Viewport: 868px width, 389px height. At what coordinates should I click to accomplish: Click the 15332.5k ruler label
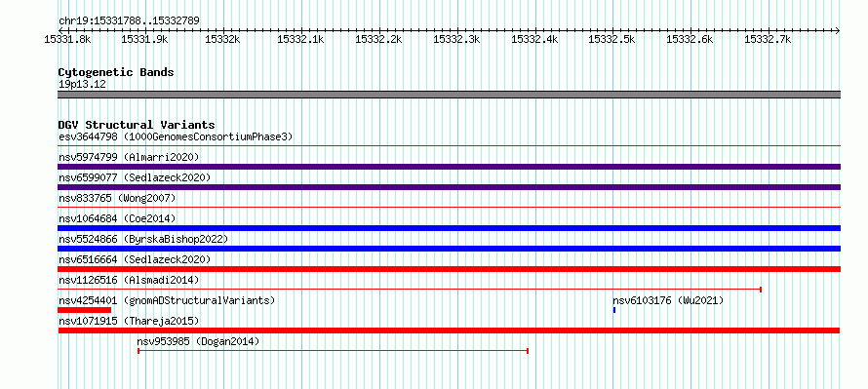612,39
